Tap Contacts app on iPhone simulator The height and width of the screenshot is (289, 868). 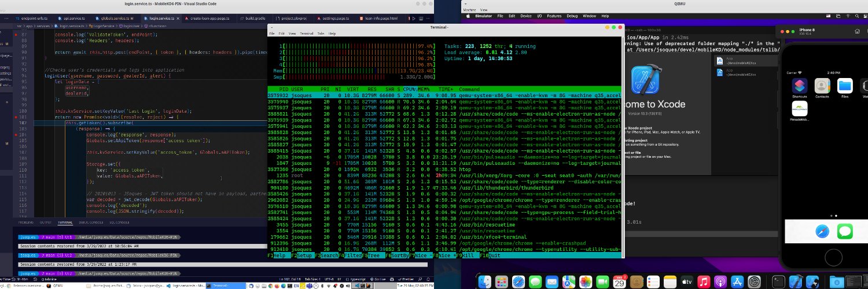click(x=822, y=86)
